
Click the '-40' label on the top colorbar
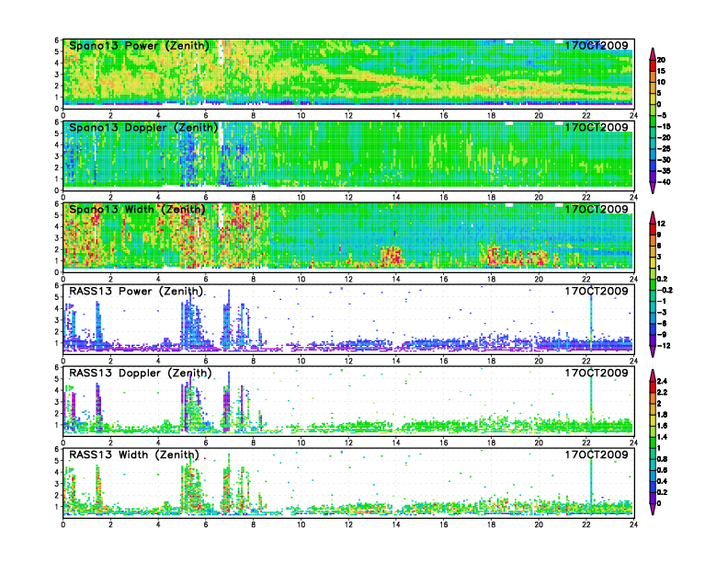(664, 182)
